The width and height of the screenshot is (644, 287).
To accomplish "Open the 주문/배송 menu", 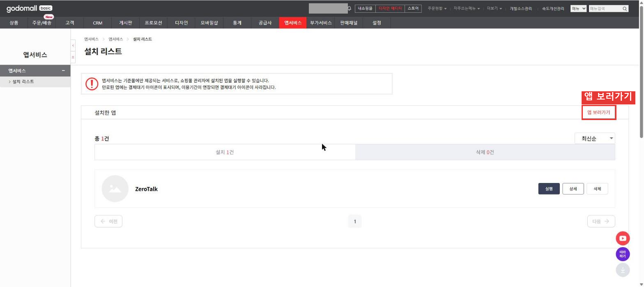I will 42,23.
